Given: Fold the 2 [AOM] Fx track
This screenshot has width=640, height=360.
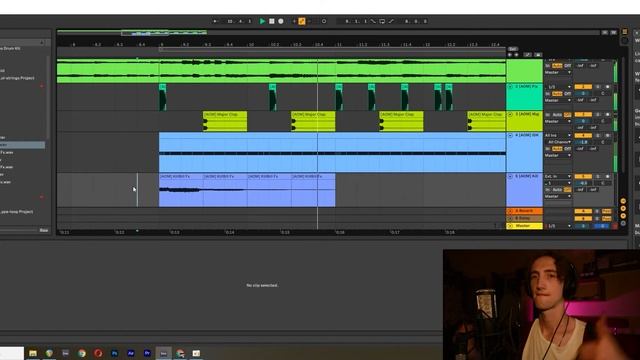Looking at the screenshot, I should (510, 87).
